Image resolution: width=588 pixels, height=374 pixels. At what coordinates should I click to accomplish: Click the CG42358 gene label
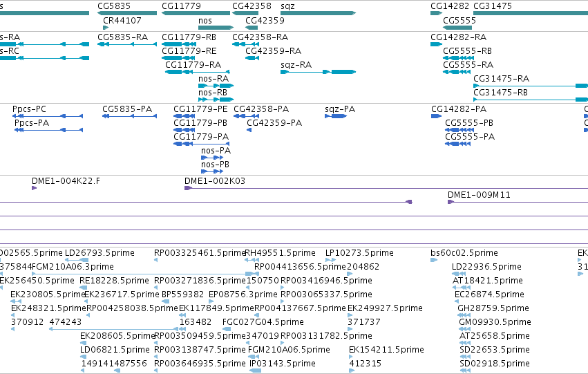pyautogui.click(x=252, y=6)
